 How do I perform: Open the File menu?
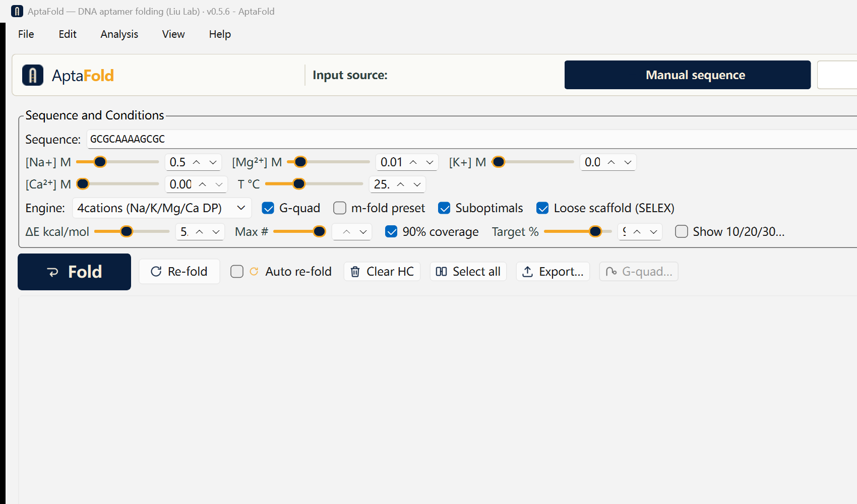(26, 34)
